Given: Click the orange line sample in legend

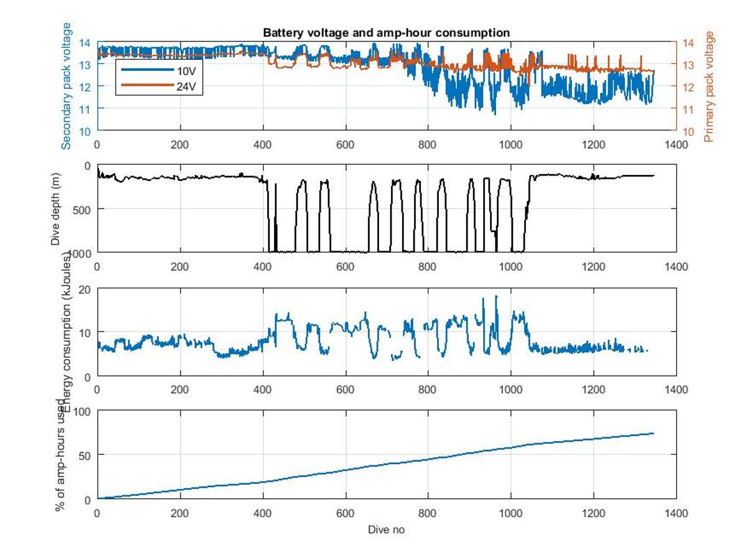Looking at the screenshot, I should coord(147,86).
